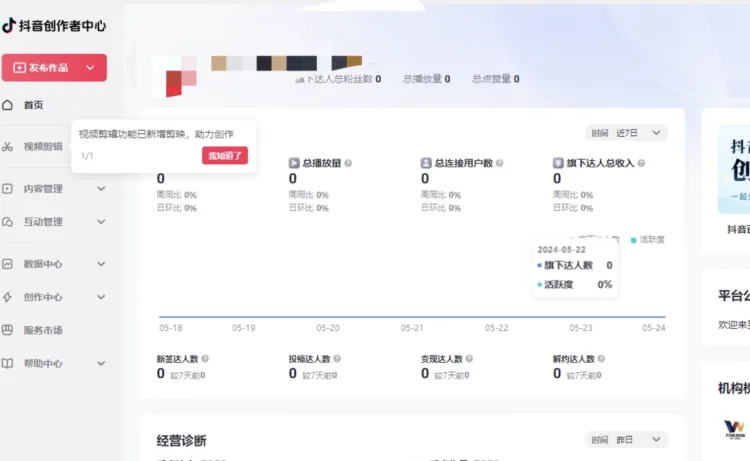Open the 近7日 time range dropdown
Viewport: 750px width, 461px height.
(626, 133)
